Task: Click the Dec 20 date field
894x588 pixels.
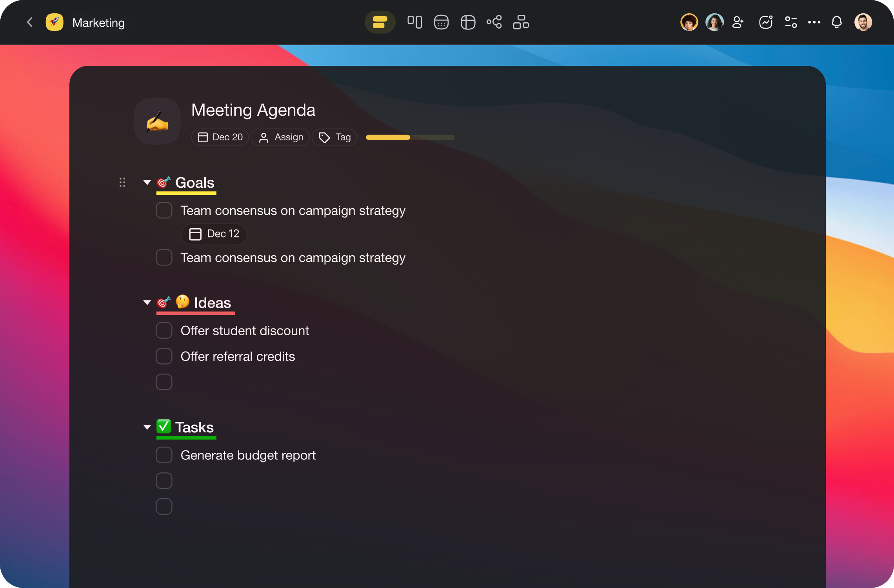Action: (220, 136)
